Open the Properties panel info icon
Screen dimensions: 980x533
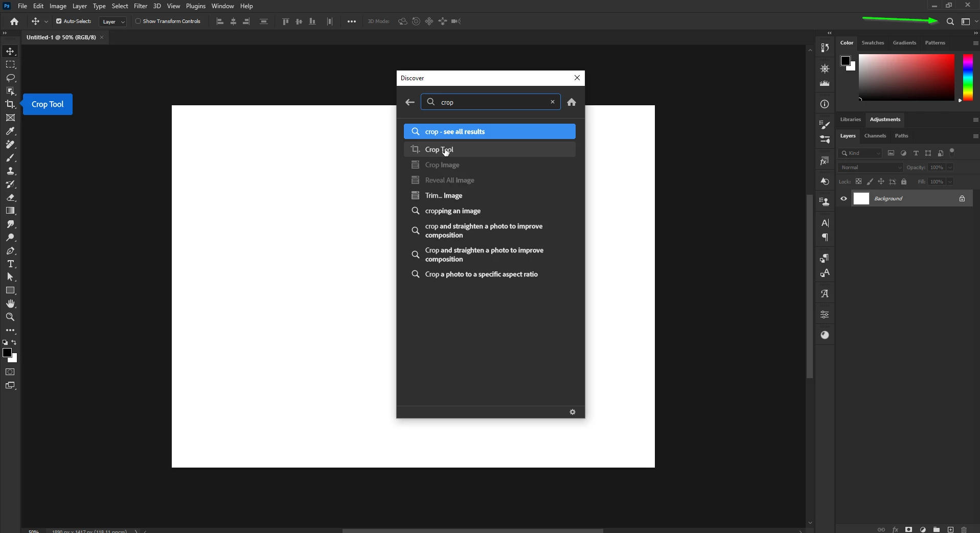[x=825, y=104]
